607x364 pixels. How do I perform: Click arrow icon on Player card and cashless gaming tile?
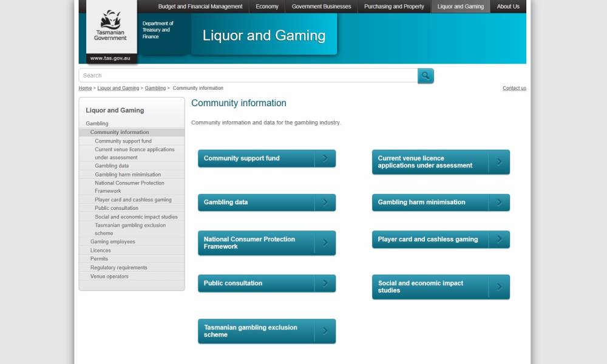[x=500, y=240]
